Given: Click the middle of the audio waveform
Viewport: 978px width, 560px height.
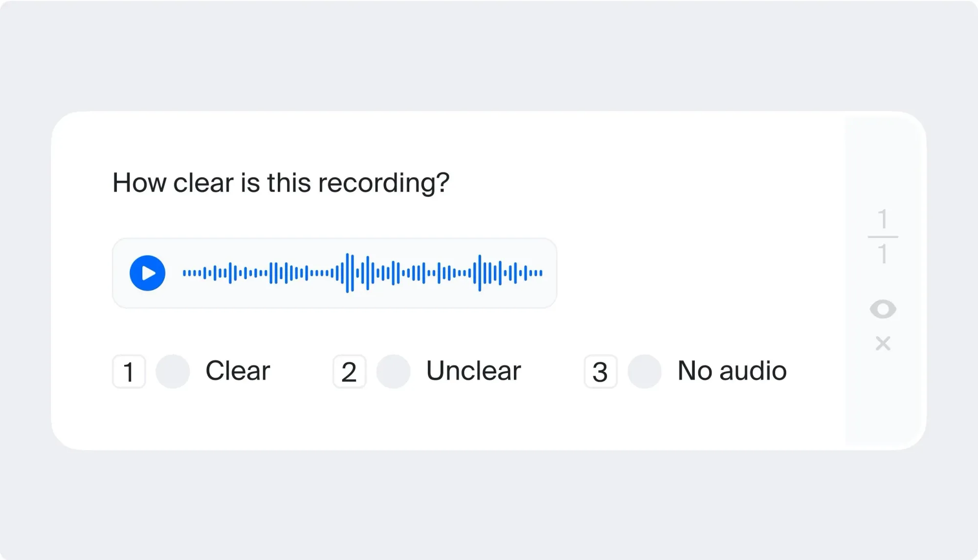Looking at the screenshot, I should coord(362,274).
